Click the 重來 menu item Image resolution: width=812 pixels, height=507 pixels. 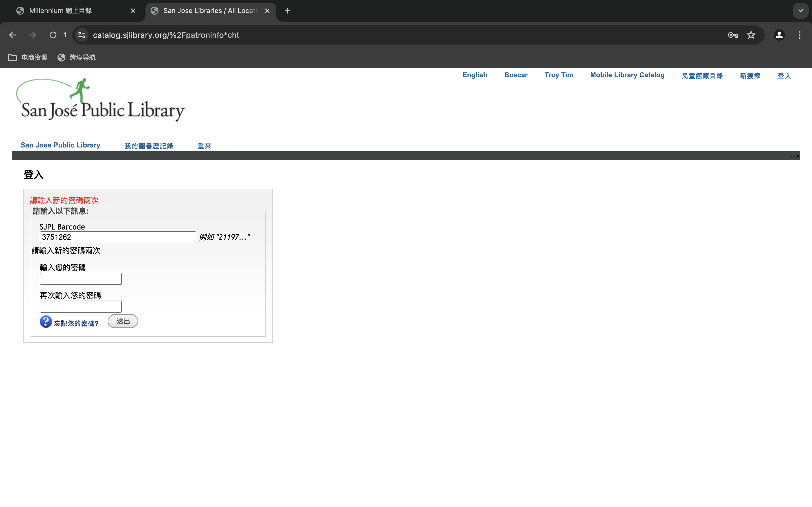pos(204,146)
